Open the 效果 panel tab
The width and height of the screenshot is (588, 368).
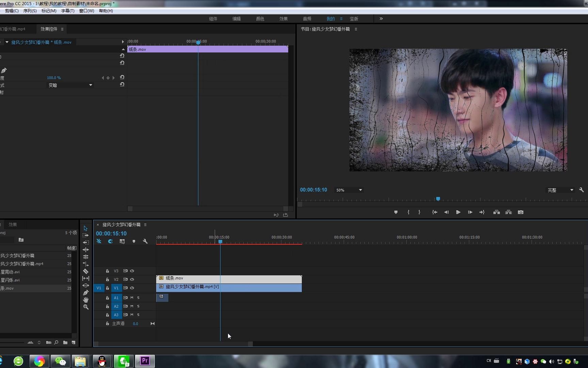click(13, 225)
